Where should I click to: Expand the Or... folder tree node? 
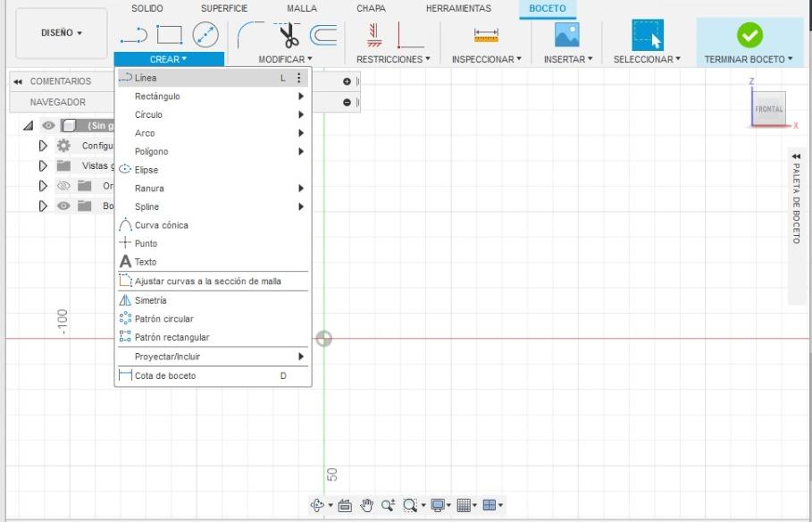(x=43, y=186)
